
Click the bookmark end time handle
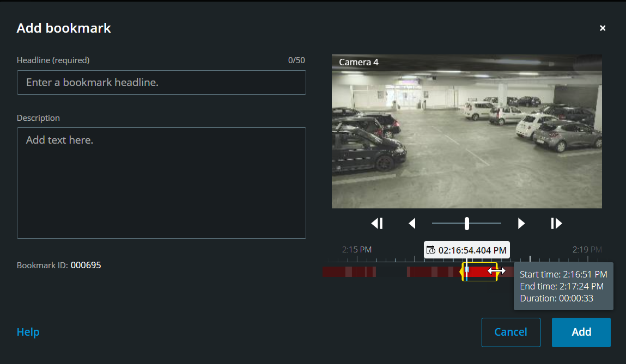point(497,271)
